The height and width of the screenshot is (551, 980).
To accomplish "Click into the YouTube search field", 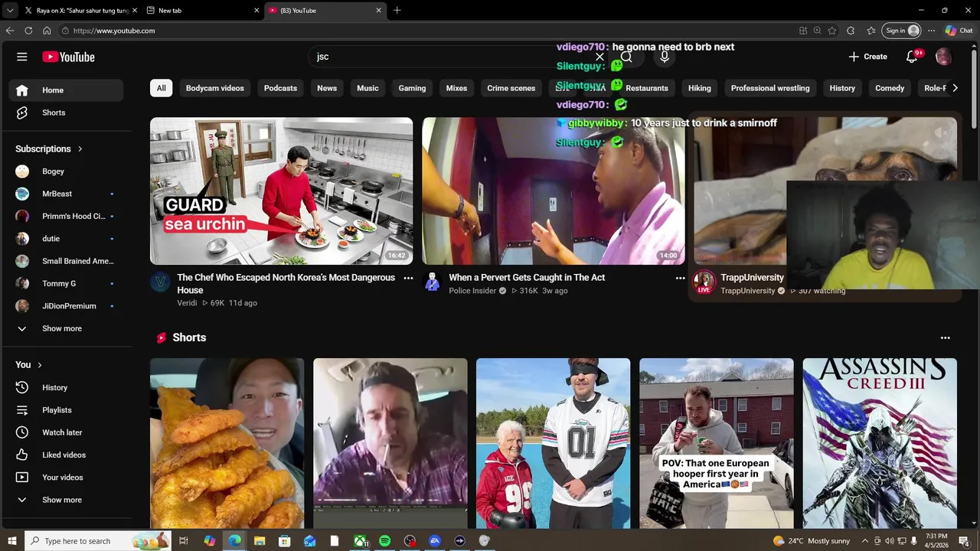I will point(452,57).
